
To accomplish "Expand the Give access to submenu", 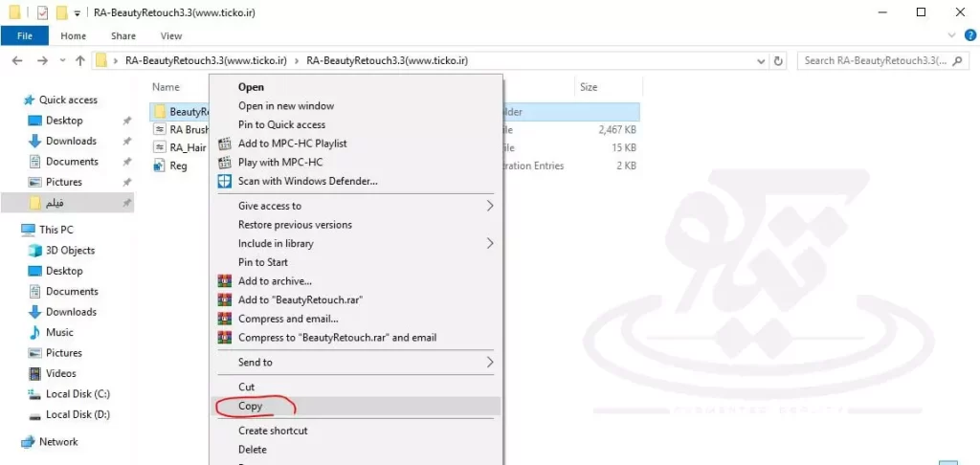I will (490, 206).
